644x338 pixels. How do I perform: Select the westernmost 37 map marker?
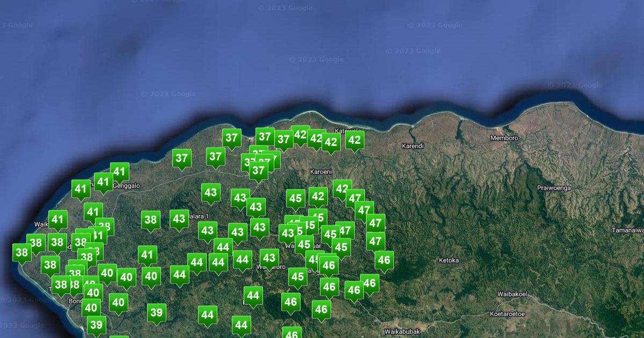click(x=182, y=158)
